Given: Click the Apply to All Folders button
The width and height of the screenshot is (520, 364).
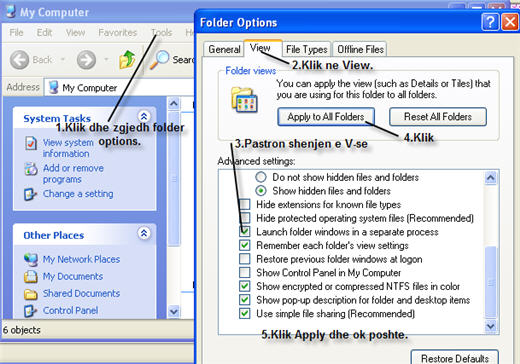Looking at the screenshot, I should (326, 117).
